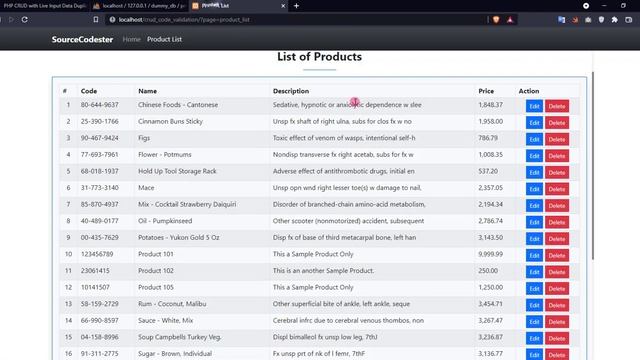The width and height of the screenshot is (640, 360).
Task: Edit the Hold Up Tool Storage Rack row
Action: [x=534, y=173]
